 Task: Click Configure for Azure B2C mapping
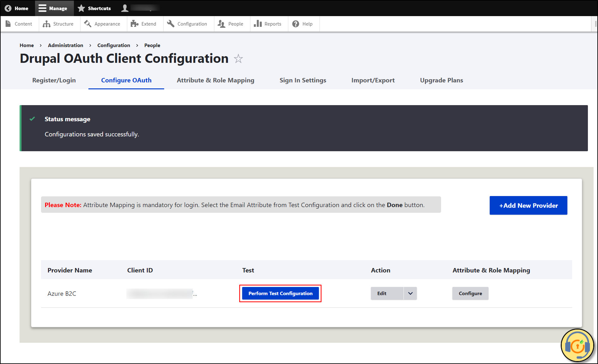(470, 293)
